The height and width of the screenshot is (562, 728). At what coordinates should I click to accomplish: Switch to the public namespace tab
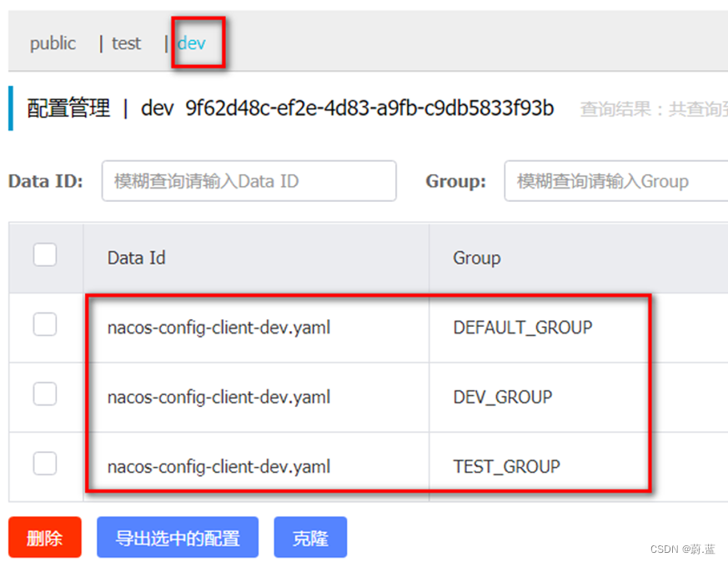click(53, 43)
